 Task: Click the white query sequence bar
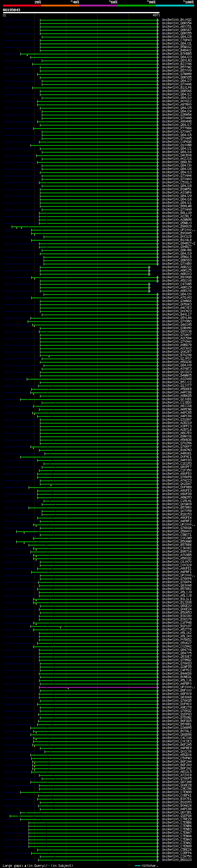tap(81, 13)
